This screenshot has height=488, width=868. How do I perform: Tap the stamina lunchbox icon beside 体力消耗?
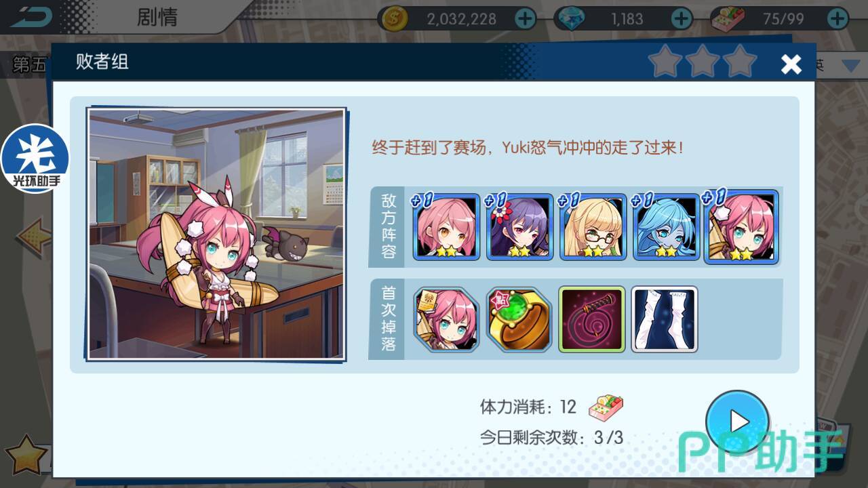tap(606, 407)
